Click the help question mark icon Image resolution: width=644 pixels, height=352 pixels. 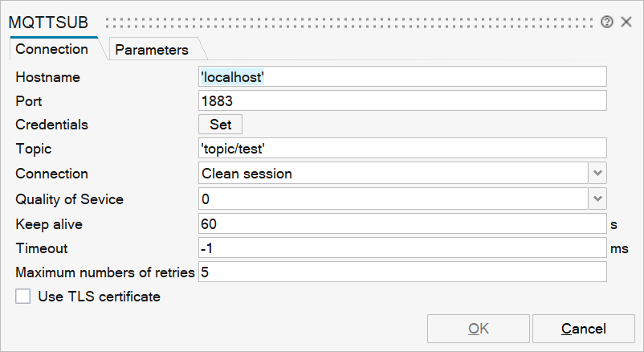point(606,22)
